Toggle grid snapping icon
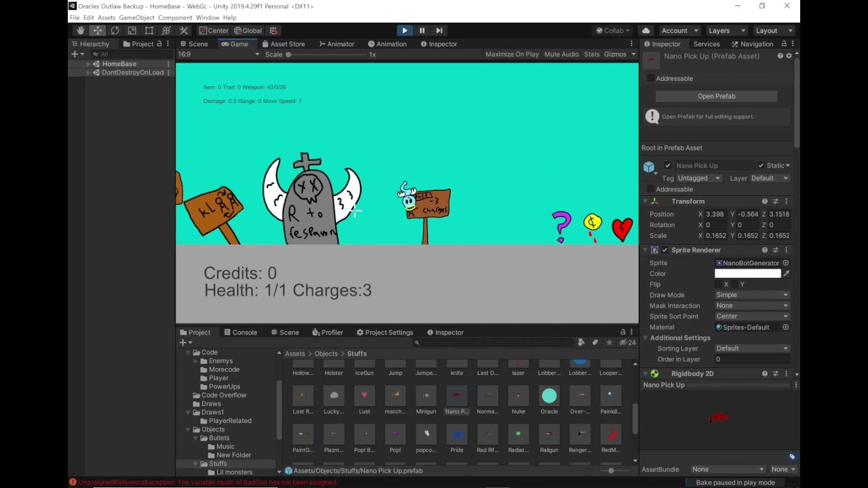The image size is (868, 488). (273, 30)
